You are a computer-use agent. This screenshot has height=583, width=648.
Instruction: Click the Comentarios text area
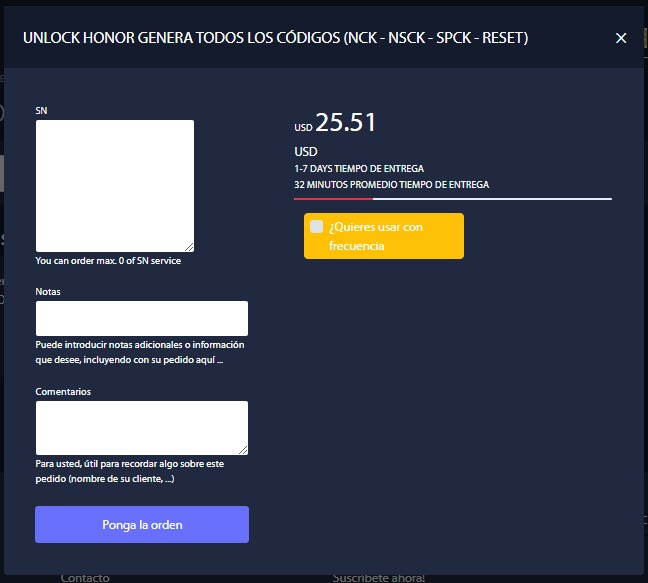pos(142,428)
